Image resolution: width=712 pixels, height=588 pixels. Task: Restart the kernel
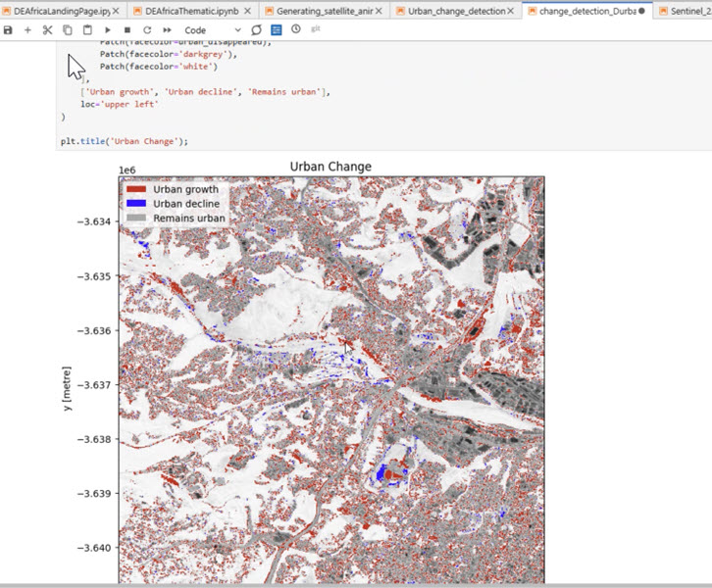(147, 30)
